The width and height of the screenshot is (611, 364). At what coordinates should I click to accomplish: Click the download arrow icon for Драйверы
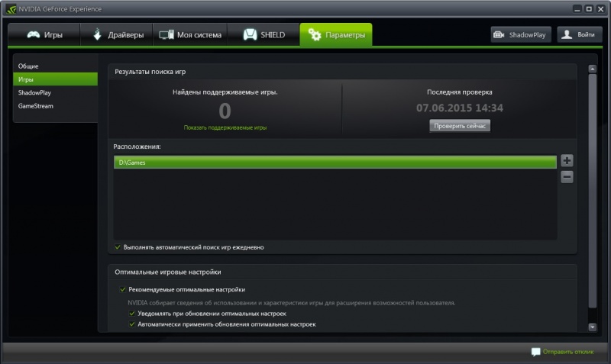(98, 34)
